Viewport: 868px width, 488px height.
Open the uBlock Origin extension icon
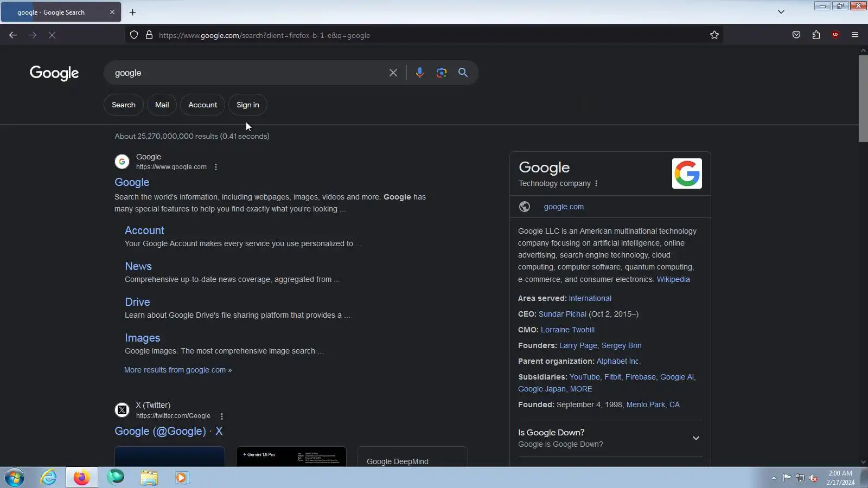tap(835, 35)
